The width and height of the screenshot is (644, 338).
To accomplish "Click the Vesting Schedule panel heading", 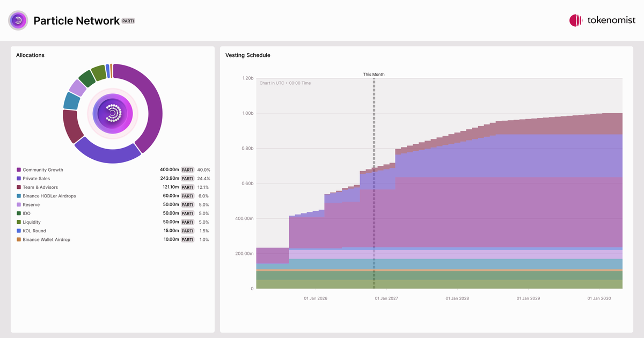I will 248,55.
